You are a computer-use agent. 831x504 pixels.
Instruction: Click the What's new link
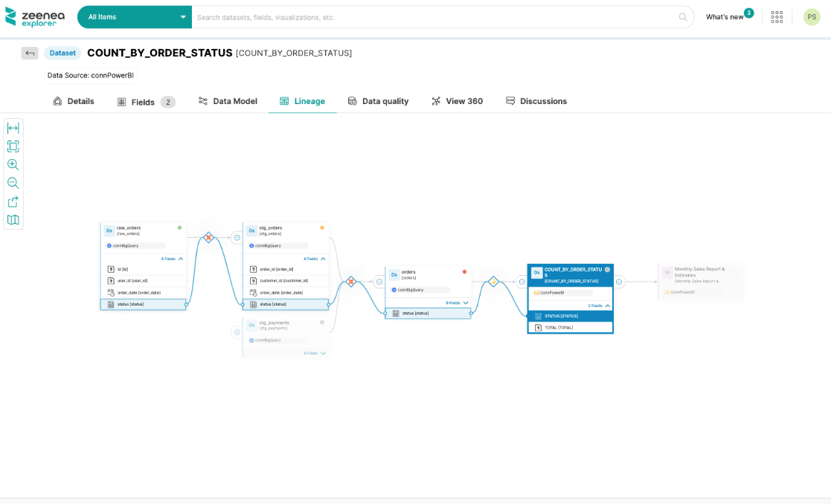tap(724, 17)
